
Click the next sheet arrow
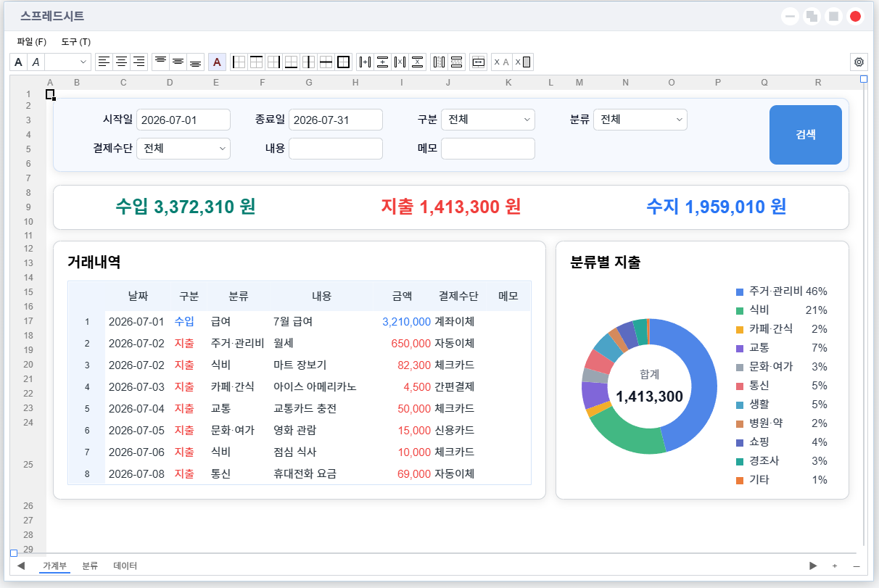[813, 566]
